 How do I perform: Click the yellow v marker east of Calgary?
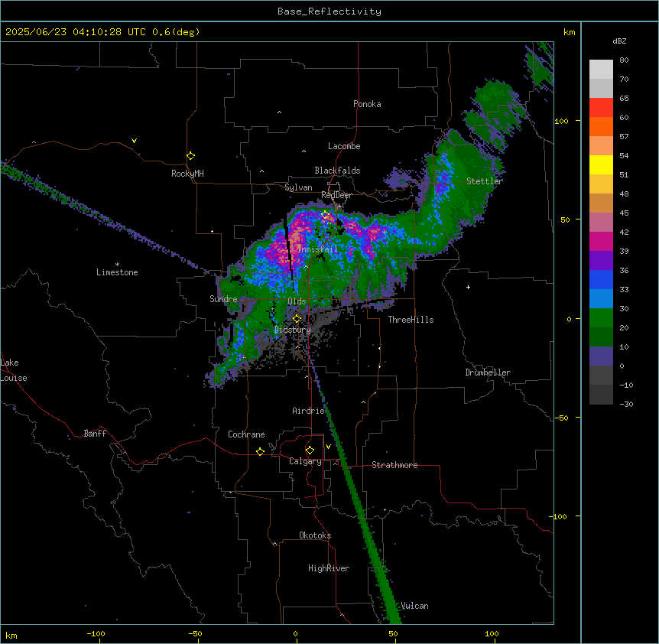pyautogui.click(x=328, y=447)
